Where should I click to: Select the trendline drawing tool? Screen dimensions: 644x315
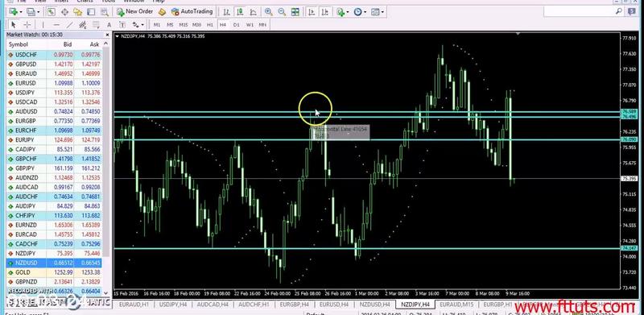coord(69,25)
